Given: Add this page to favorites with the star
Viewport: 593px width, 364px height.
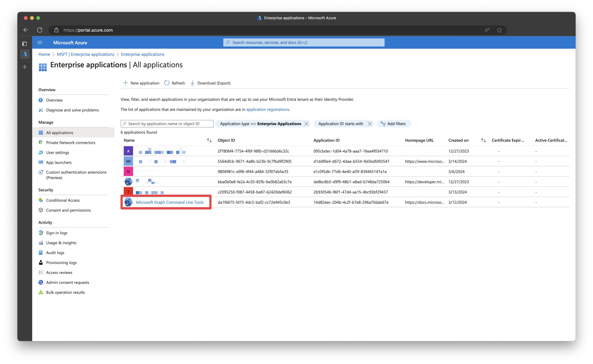Looking at the screenshot, I should point(499,30).
